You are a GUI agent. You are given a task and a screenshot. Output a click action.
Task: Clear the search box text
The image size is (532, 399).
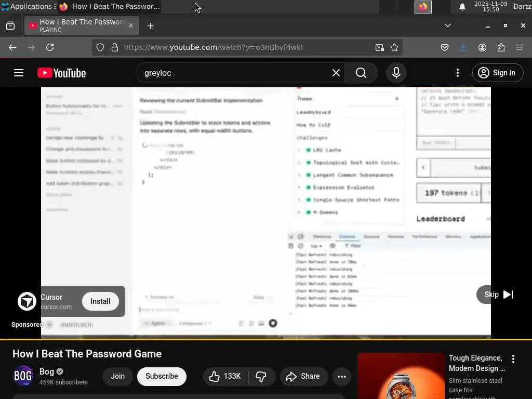(x=336, y=73)
